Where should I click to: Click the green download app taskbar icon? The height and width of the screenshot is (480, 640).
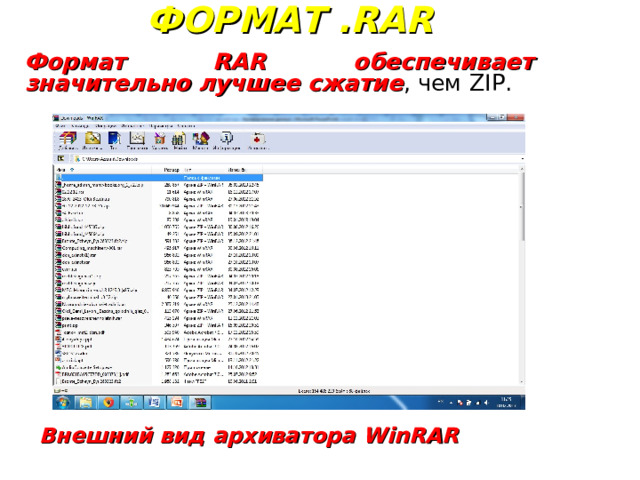tap(131, 402)
